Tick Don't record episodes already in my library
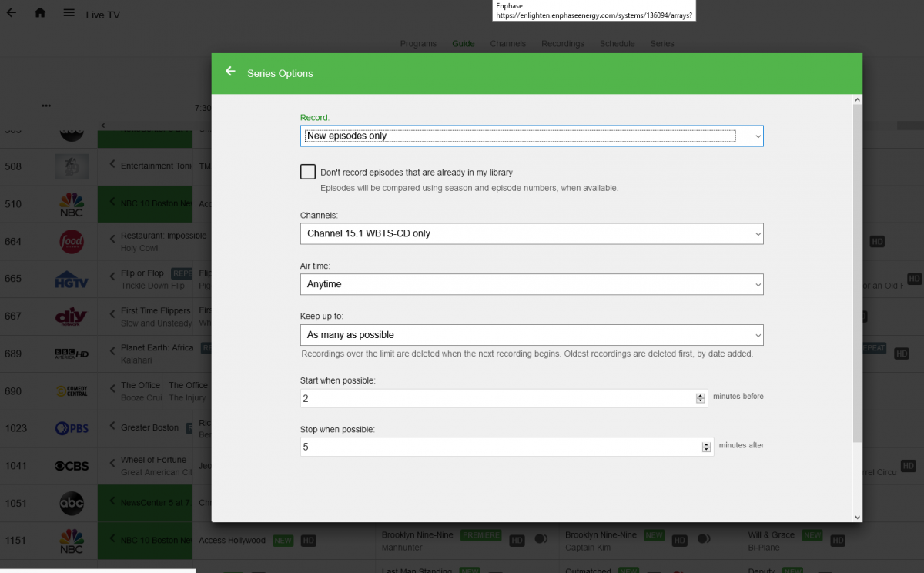This screenshot has width=924, height=573. [308, 172]
